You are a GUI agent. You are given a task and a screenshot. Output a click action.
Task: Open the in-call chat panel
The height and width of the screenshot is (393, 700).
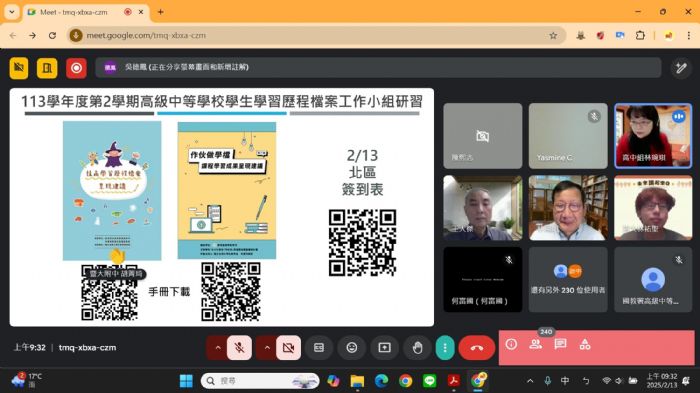pyautogui.click(x=560, y=344)
